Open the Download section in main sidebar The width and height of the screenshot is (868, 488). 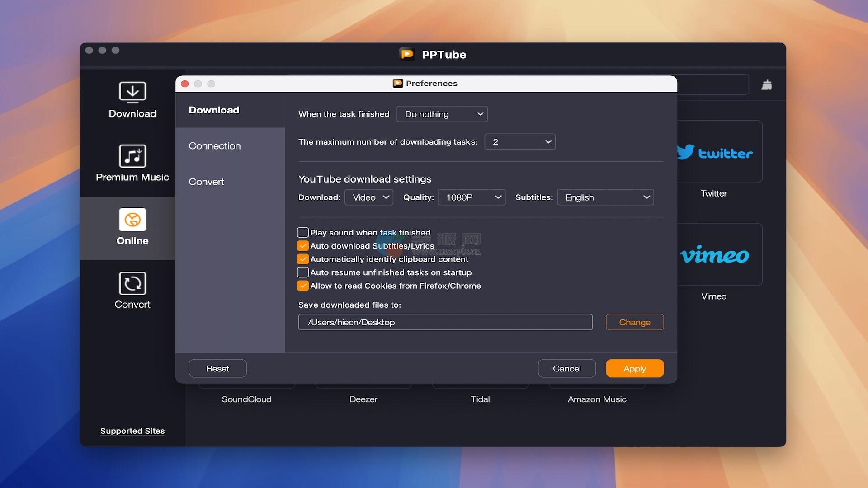pos(132,100)
